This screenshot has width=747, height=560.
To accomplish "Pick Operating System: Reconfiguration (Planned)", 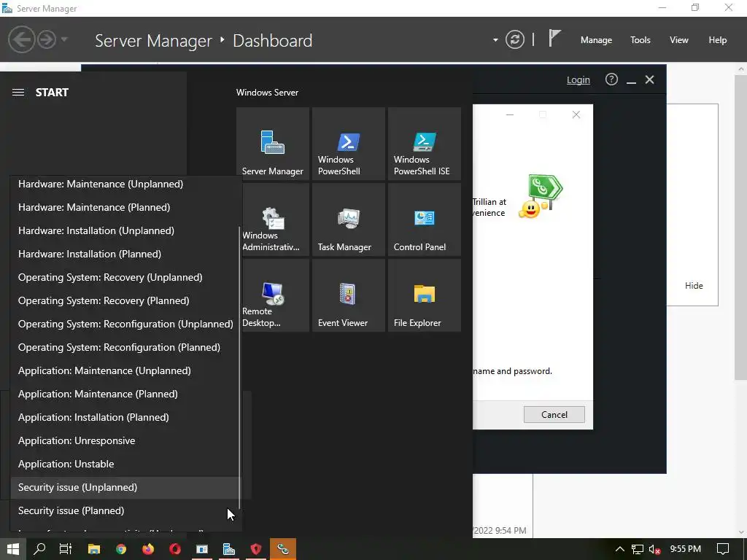I will click(125, 347).
